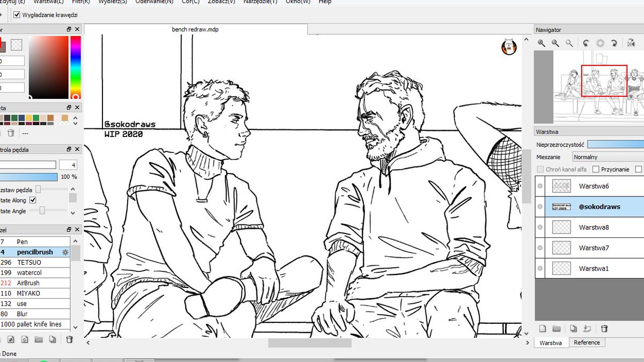Viewport: 644px width, 362px height.
Task: Toggle visibility of Warstwa8 layer
Action: [540, 227]
